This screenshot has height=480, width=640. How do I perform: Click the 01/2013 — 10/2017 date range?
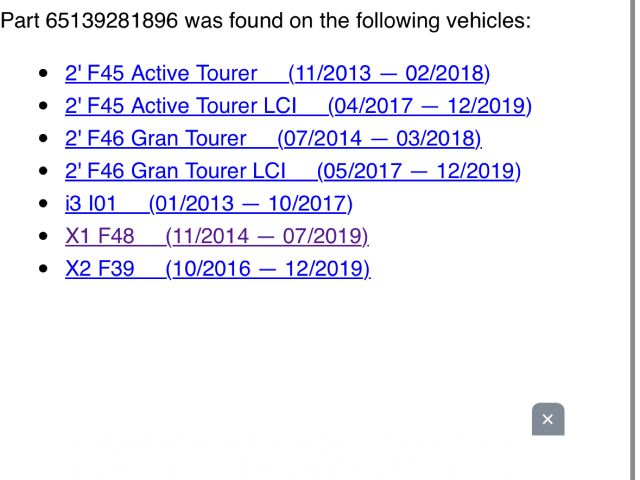pos(250,204)
